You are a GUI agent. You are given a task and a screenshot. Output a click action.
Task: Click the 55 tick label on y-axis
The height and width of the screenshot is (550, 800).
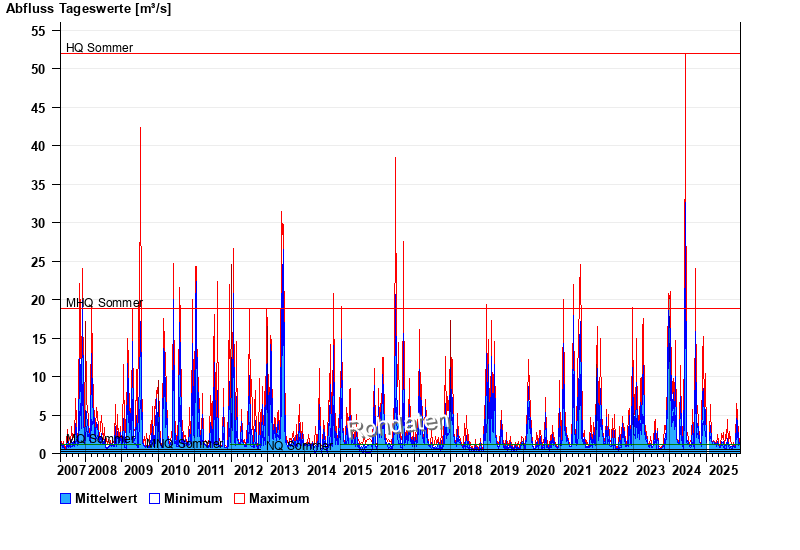[39, 31]
